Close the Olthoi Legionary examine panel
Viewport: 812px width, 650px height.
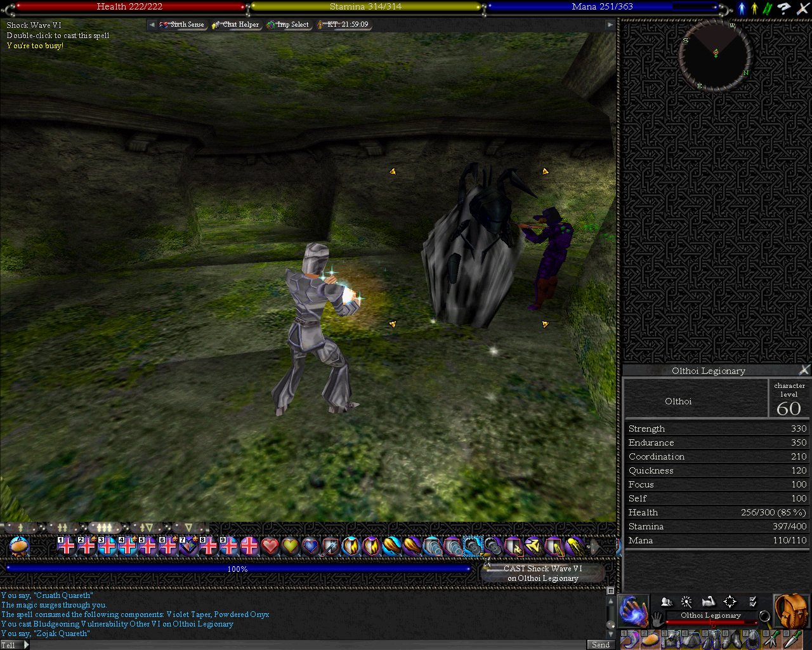click(x=804, y=370)
